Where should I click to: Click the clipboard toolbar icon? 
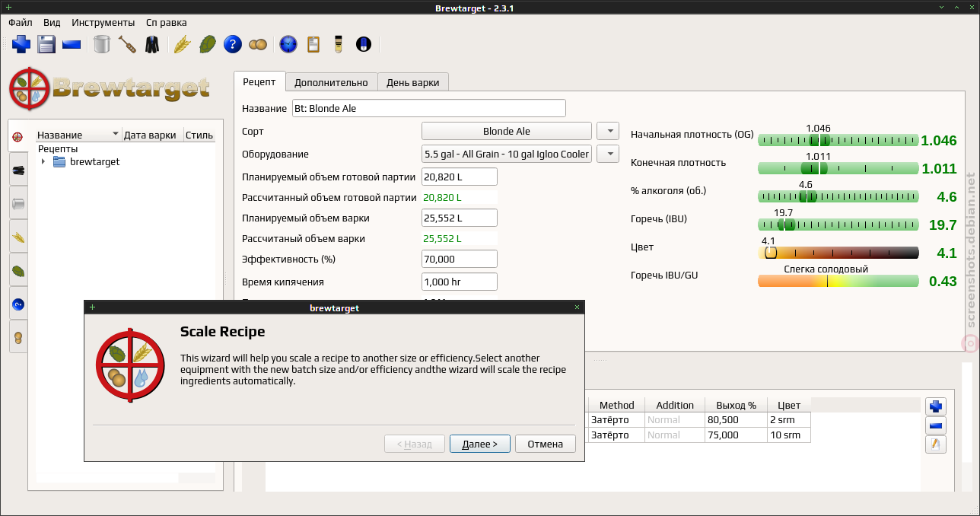point(313,44)
